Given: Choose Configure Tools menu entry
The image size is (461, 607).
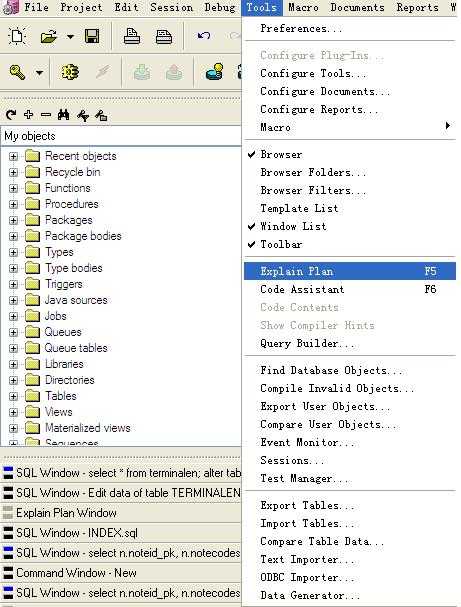Looking at the screenshot, I should [x=350, y=73].
